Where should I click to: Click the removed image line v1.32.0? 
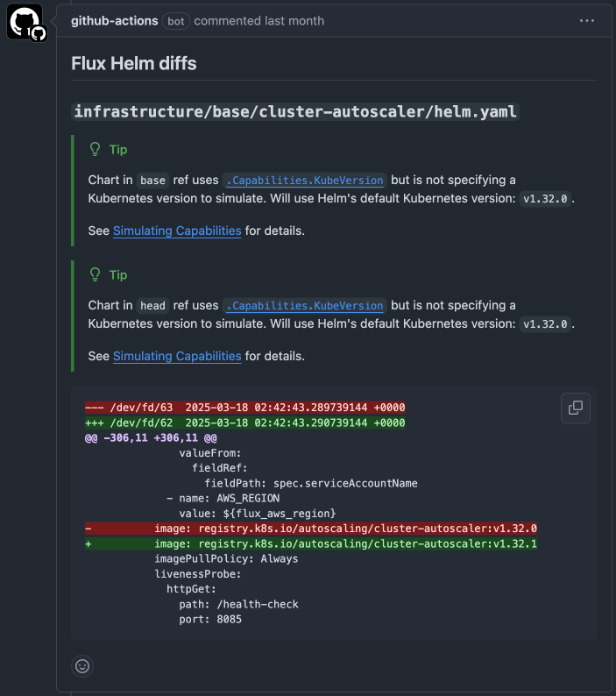tap(311, 529)
